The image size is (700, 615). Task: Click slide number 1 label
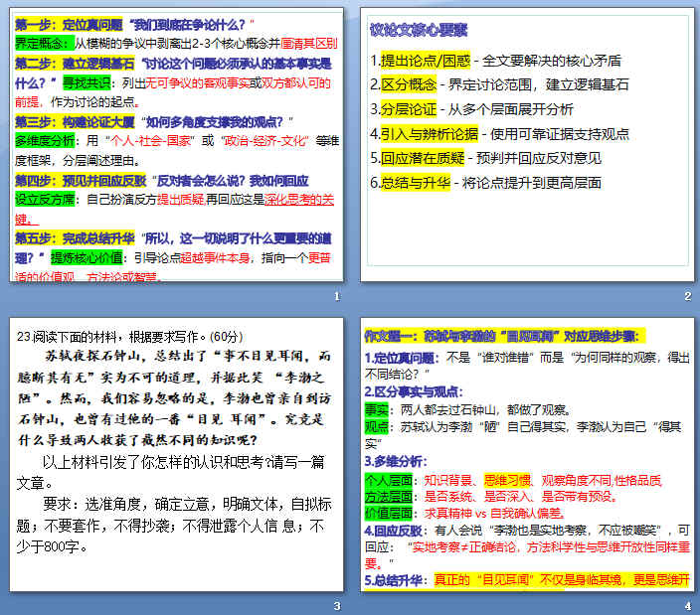[338, 296]
